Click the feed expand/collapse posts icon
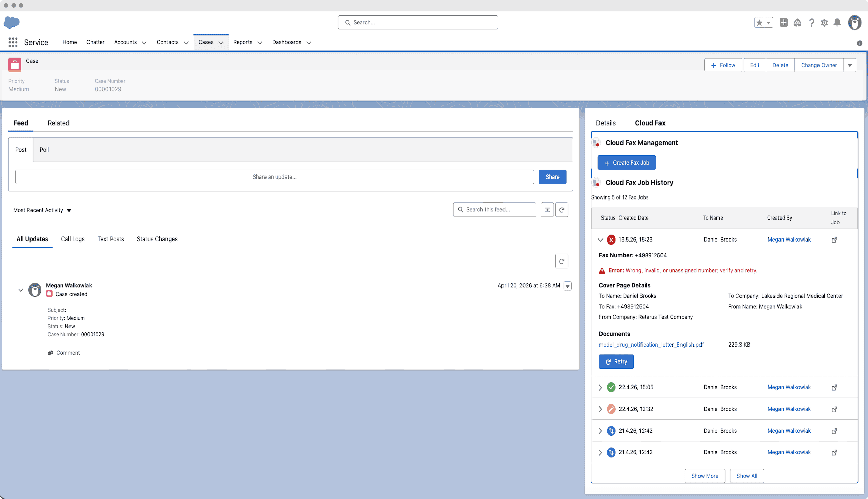The width and height of the screenshot is (868, 499). [547, 210]
